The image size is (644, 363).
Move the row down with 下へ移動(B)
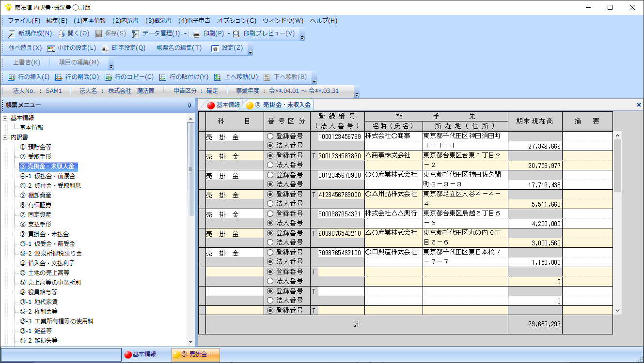click(x=285, y=77)
